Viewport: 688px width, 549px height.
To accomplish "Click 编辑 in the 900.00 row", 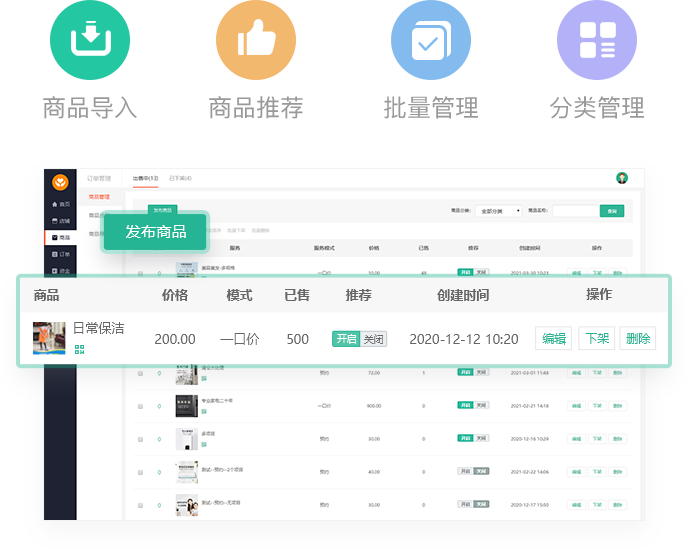I will point(577,406).
